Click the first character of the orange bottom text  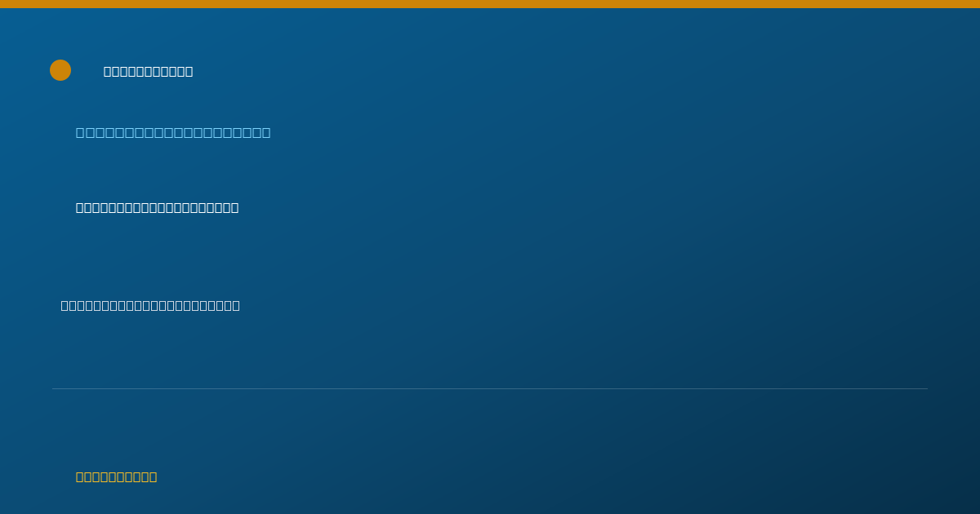tap(80, 477)
